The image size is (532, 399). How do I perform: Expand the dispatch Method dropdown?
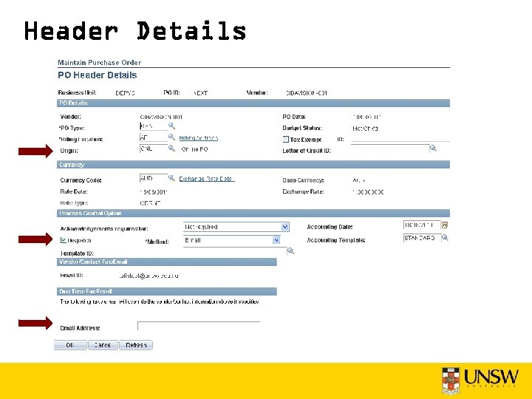click(276, 240)
